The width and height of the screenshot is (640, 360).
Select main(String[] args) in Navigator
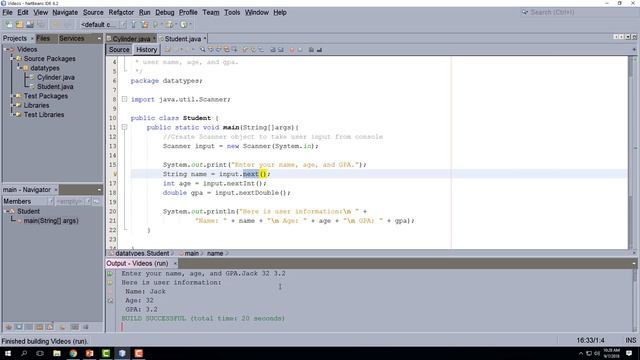coord(51,221)
